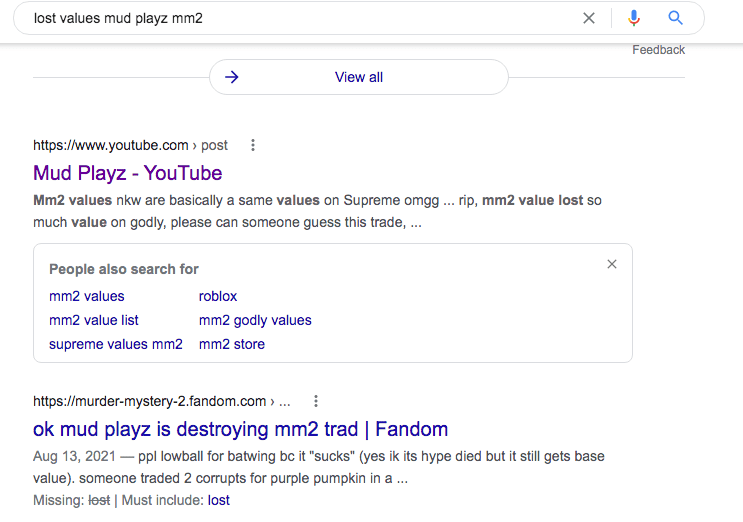The image size is (743, 522).
Task: Open the options menu for the YouTube result
Action: coord(253,145)
